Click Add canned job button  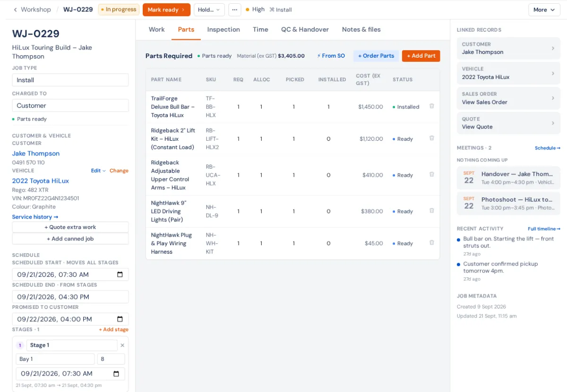[70, 239]
